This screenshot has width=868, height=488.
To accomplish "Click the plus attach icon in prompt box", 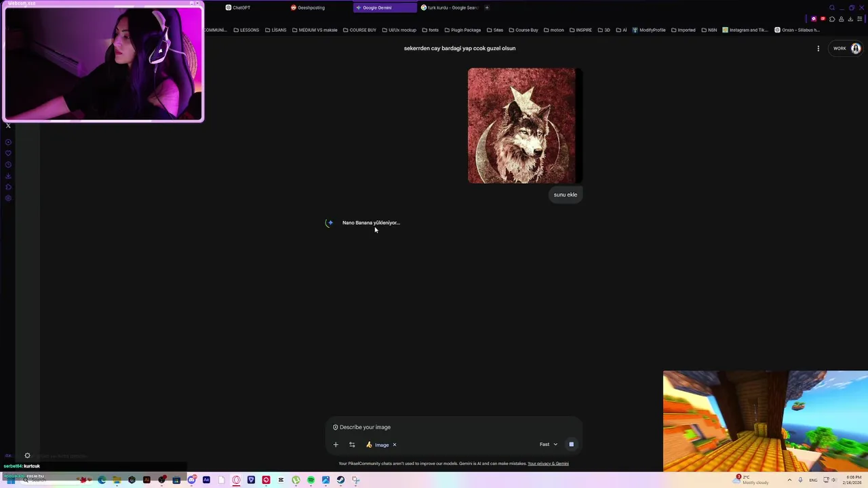I will point(336,445).
